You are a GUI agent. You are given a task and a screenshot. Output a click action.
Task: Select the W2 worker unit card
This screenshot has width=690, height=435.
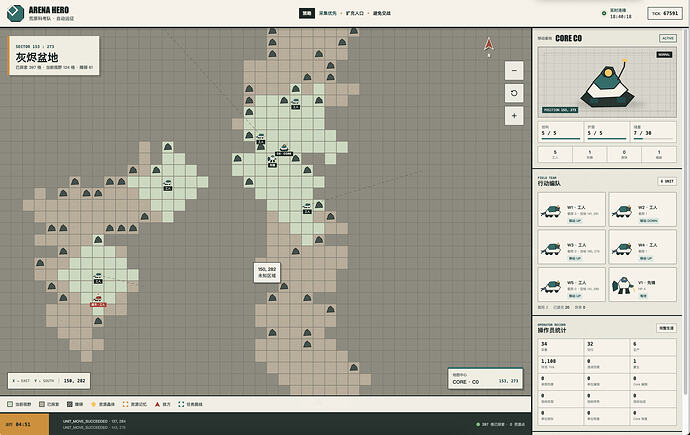click(x=642, y=210)
